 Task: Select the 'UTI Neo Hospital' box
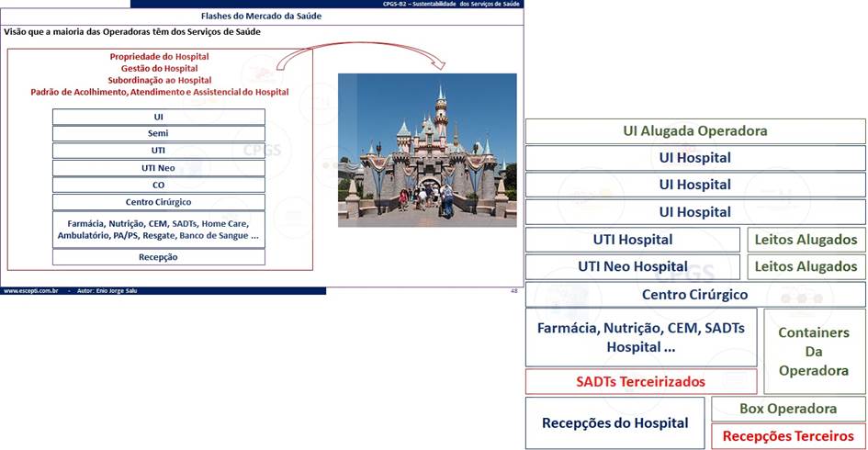633,267
